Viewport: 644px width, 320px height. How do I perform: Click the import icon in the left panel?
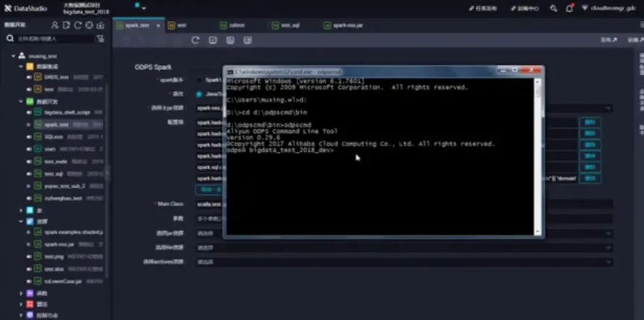tap(100, 25)
